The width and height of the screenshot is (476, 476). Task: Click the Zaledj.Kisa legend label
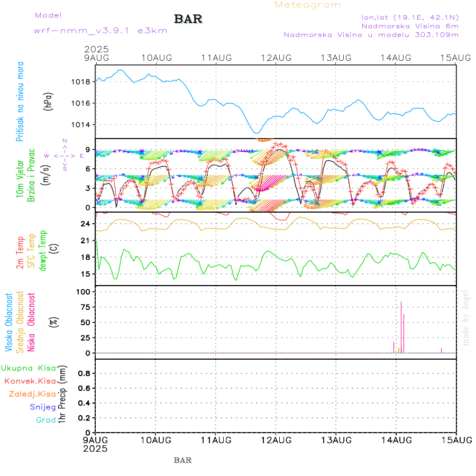click(x=32, y=394)
